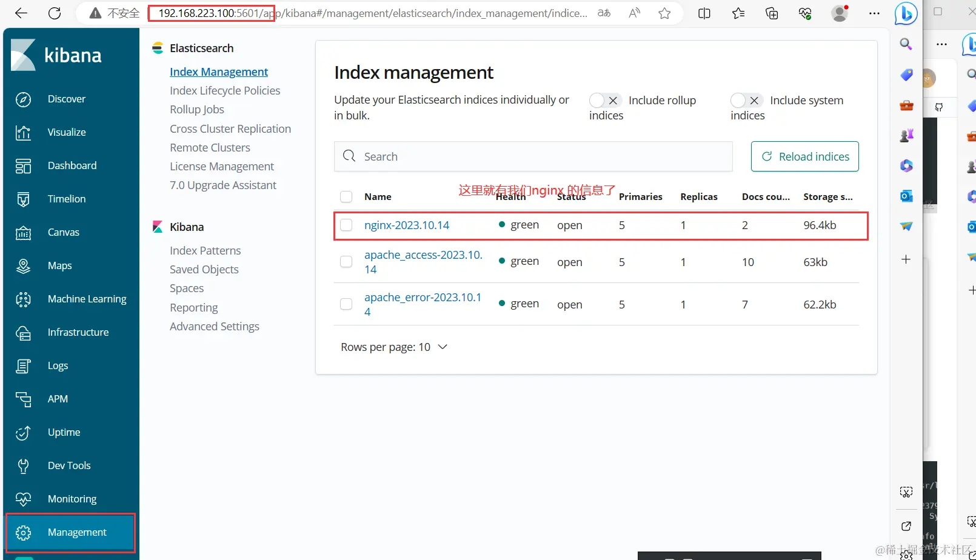Screen dimensions: 976x560
Task: Open Remote Clusters
Action: pos(210,147)
